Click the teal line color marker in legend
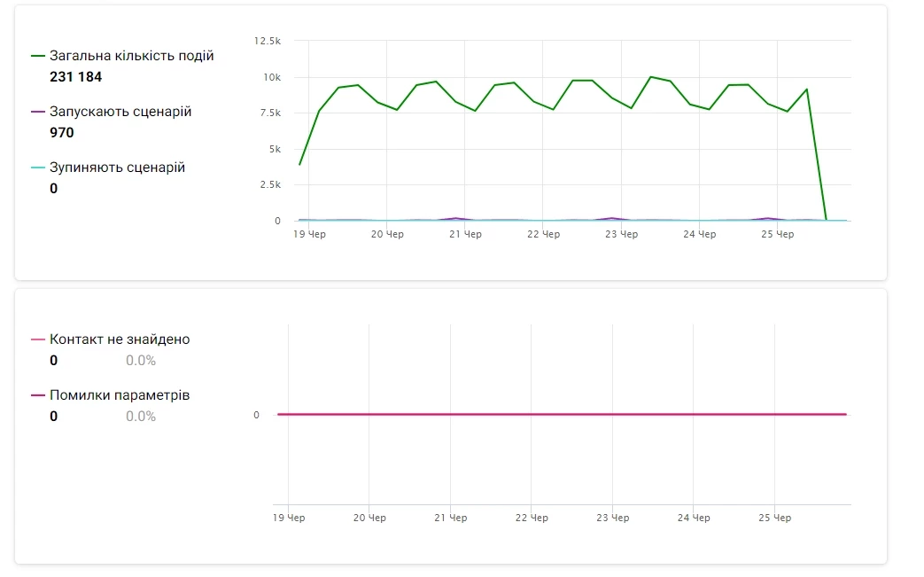The image size is (924, 577). click(38, 168)
